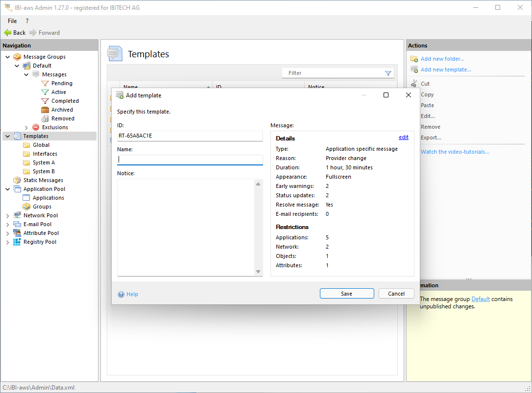Click the Help question mark icon

pos(121,294)
